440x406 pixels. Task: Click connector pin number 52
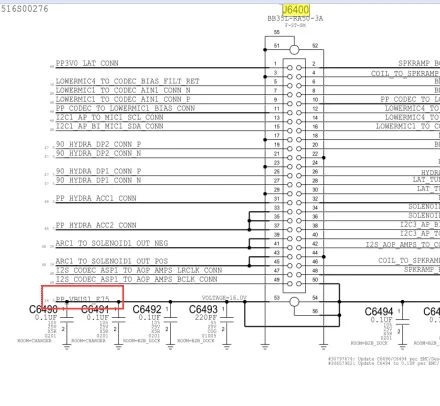coord(315,46)
